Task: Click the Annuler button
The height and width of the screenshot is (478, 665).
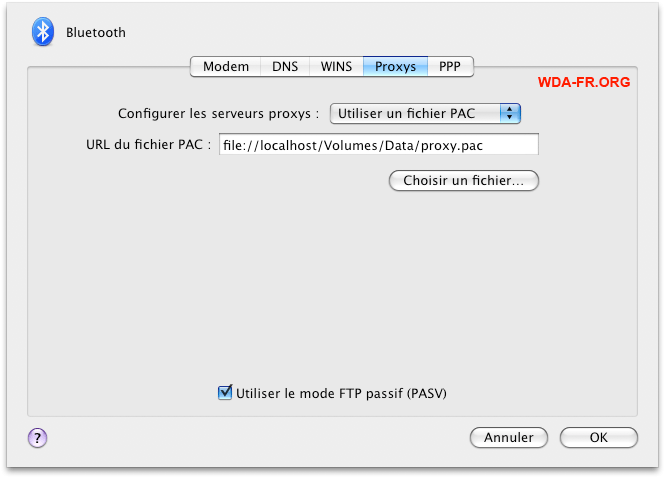Action: [508, 437]
